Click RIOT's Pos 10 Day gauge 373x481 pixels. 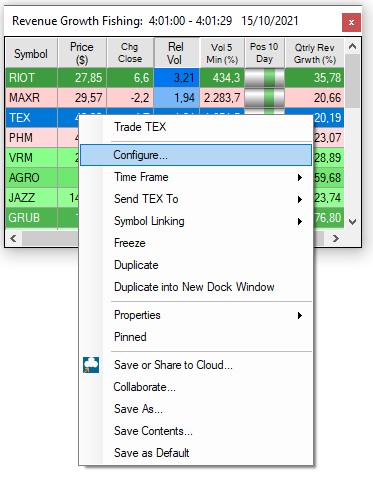264,78
